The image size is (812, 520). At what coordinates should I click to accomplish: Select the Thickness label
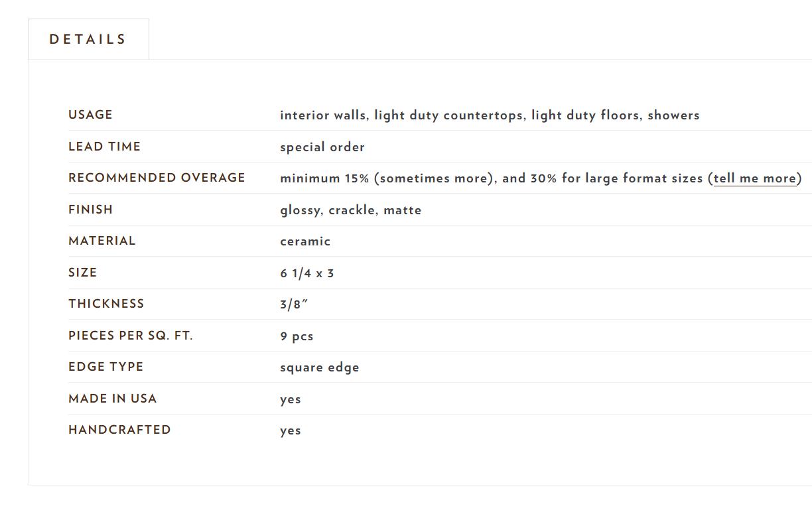pyautogui.click(x=106, y=304)
